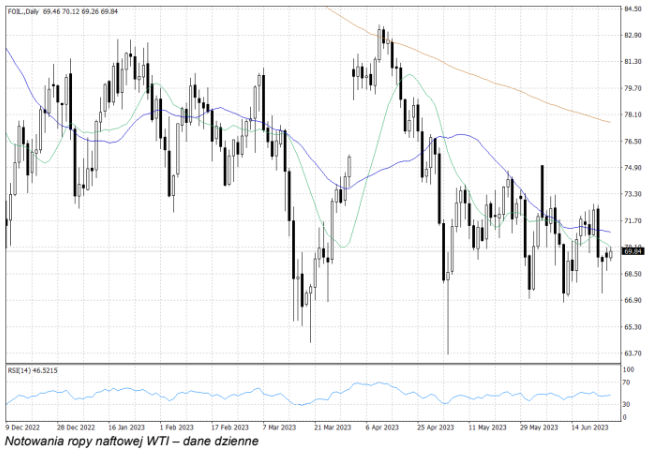Image resolution: width=646 pixels, height=454 pixels.
Task: Click the 1 Feb 2023 date label
Action: 177,427
